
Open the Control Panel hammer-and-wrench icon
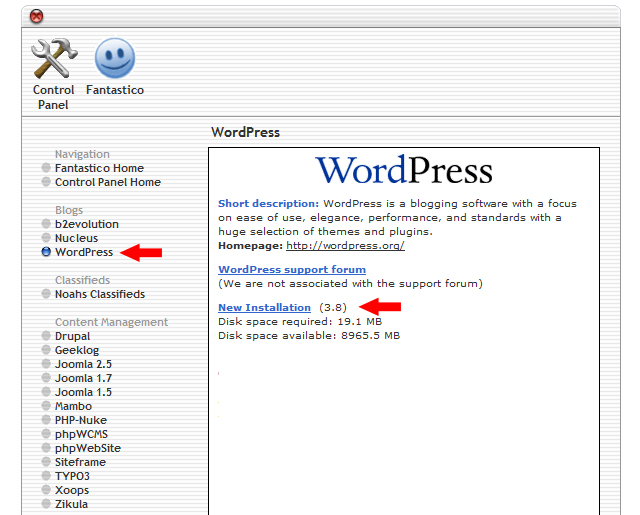coord(54,58)
